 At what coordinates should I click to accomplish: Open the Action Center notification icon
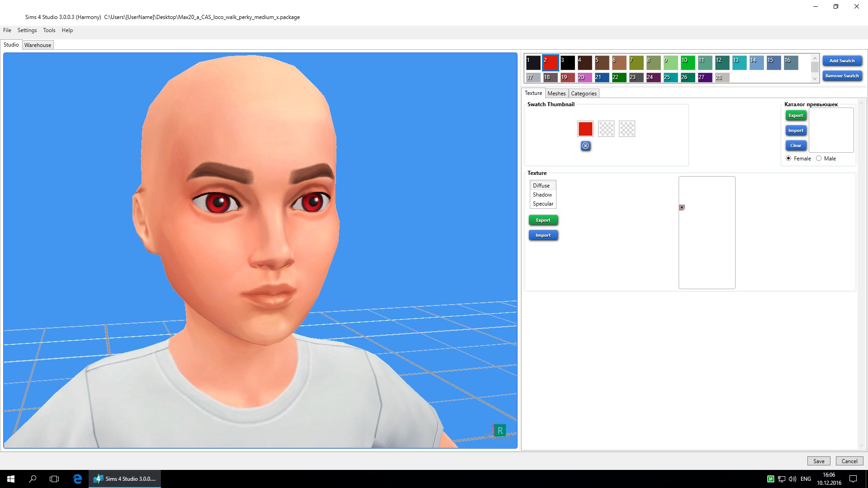(853, 479)
